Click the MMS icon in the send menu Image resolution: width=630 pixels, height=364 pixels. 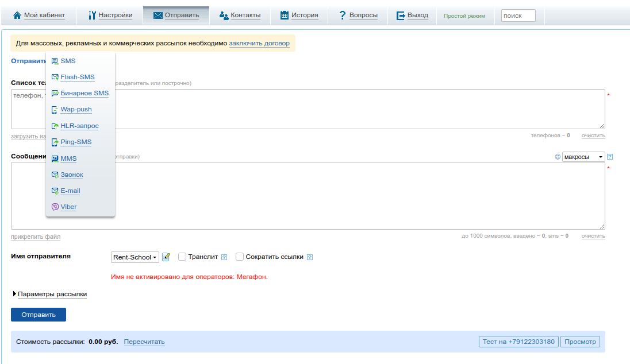coord(55,159)
